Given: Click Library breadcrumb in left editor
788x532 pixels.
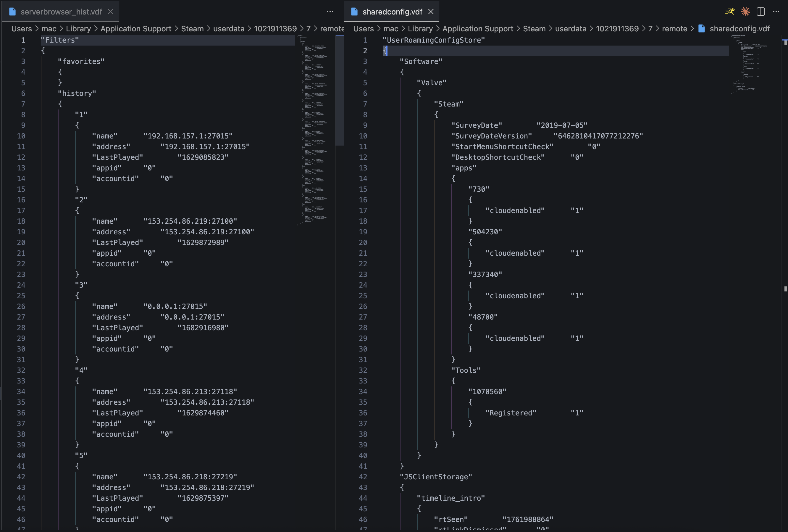Looking at the screenshot, I should click(78, 28).
